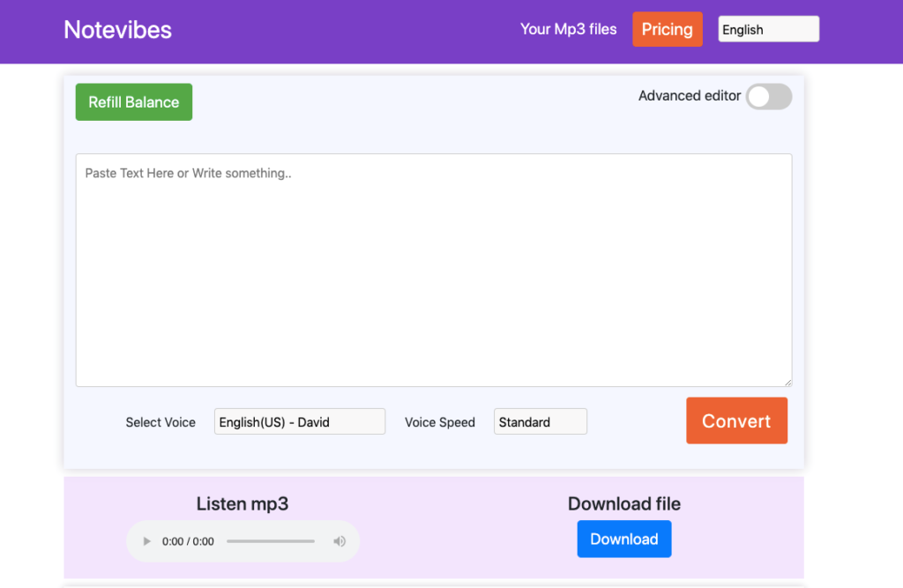Click the audio seek progress bar
The image size is (903, 588).
coord(270,541)
